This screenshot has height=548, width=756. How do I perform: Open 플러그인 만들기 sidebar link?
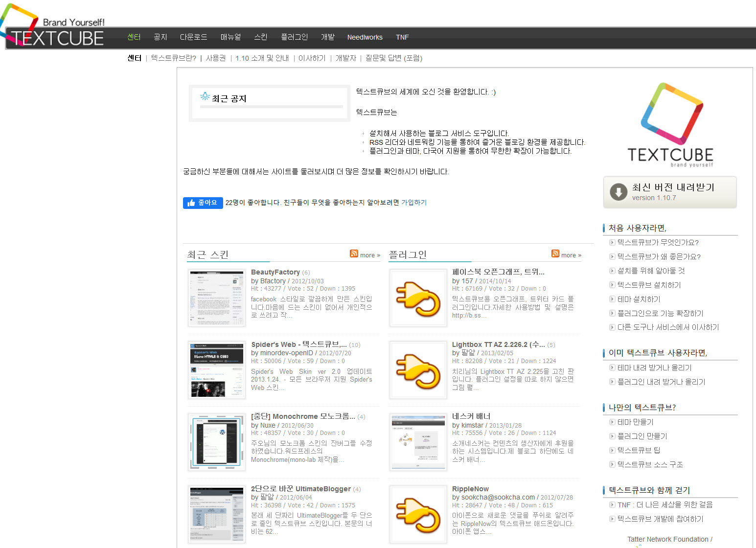coord(642,436)
